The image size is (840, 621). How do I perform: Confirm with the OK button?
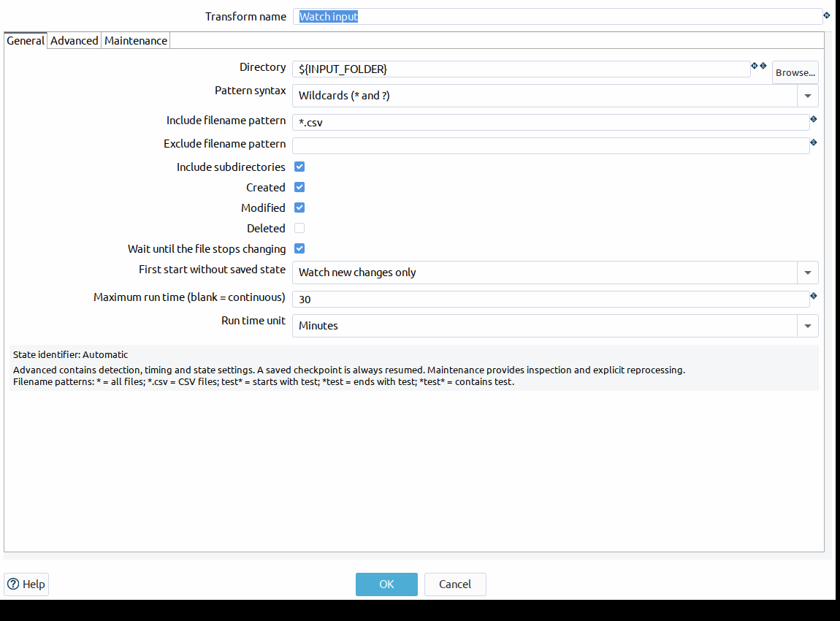coord(386,584)
